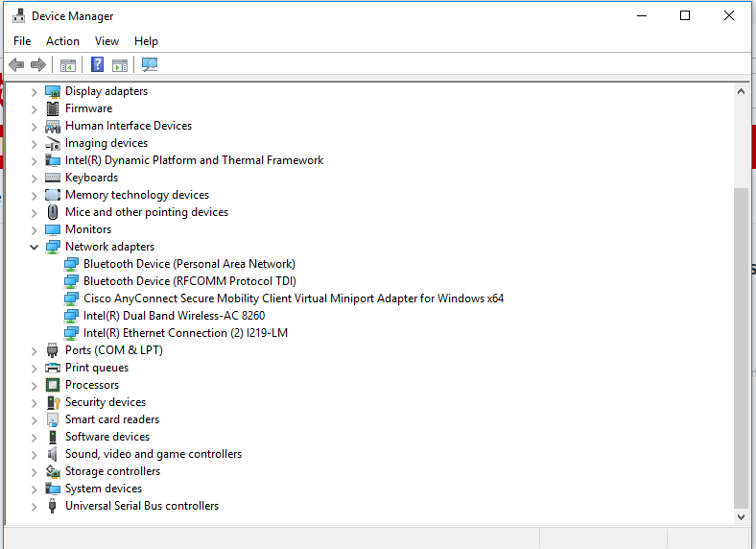
Task: Click the Software devices icon
Action: [x=53, y=437]
